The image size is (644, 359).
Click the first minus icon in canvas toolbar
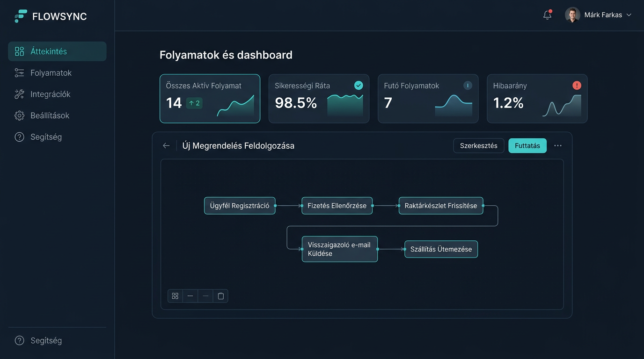tap(190, 296)
